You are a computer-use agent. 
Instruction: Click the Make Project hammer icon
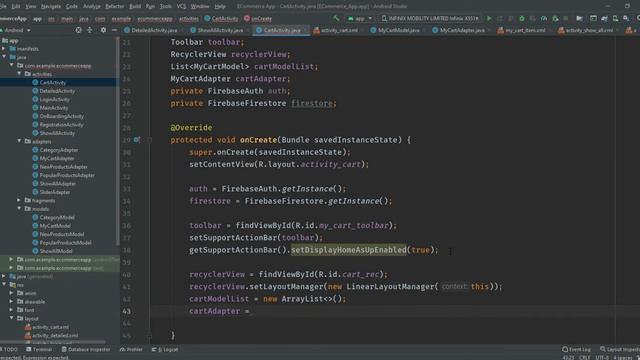336,18
